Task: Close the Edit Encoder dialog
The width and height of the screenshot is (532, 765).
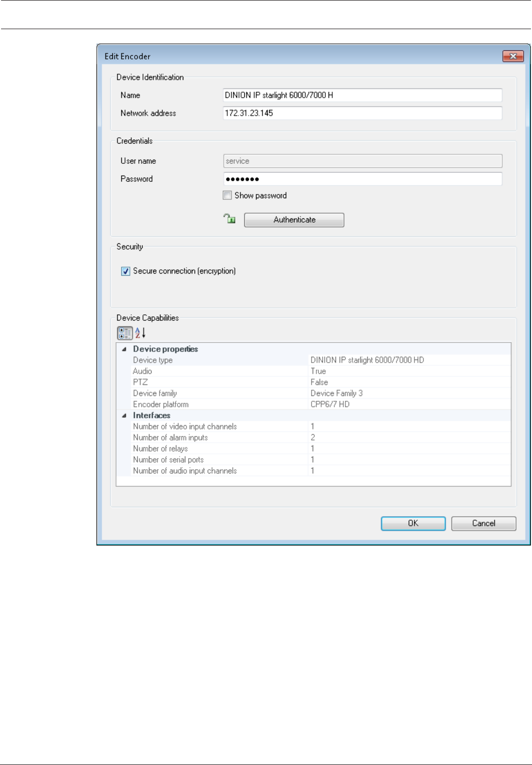Action: click(x=512, y=56)
